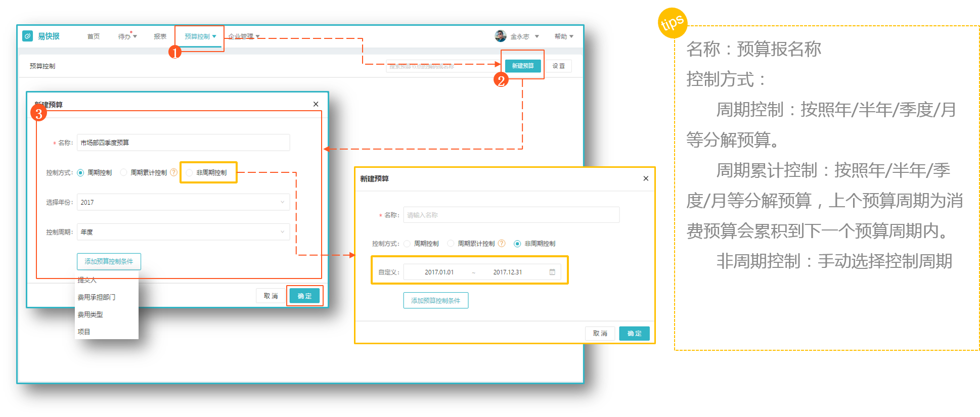Click the 设置 button
Screen dimensions: 980x417
point(558,66)
